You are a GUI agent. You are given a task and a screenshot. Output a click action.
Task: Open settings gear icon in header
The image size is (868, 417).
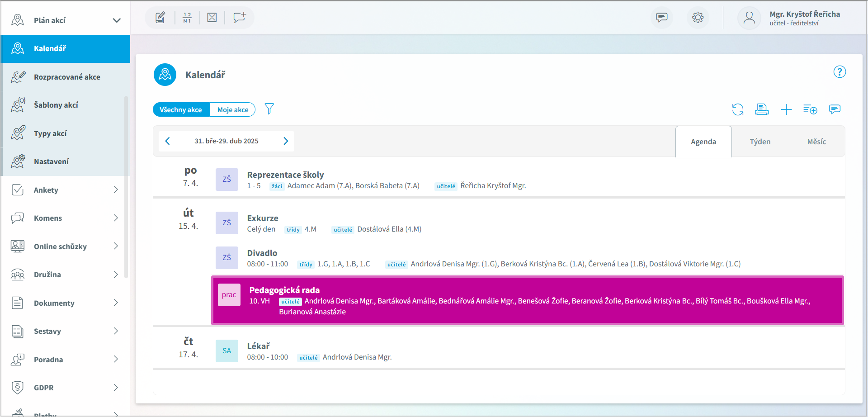click(x=698, y=18)
